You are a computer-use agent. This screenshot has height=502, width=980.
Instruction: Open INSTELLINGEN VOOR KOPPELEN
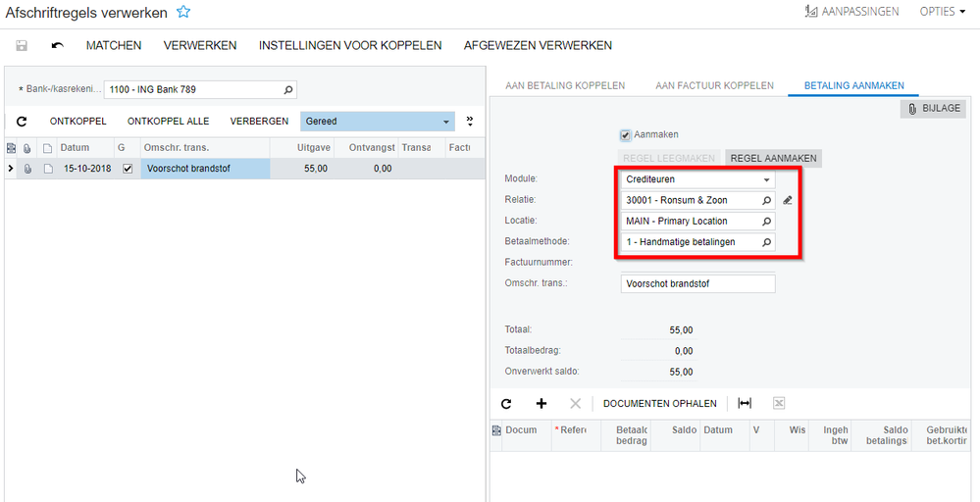coord(350,45)
